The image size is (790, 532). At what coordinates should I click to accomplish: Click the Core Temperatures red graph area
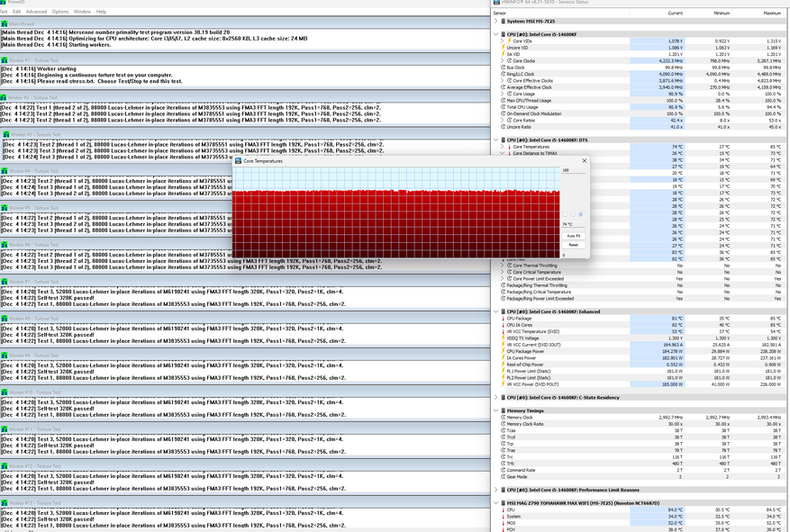point(396,223)
